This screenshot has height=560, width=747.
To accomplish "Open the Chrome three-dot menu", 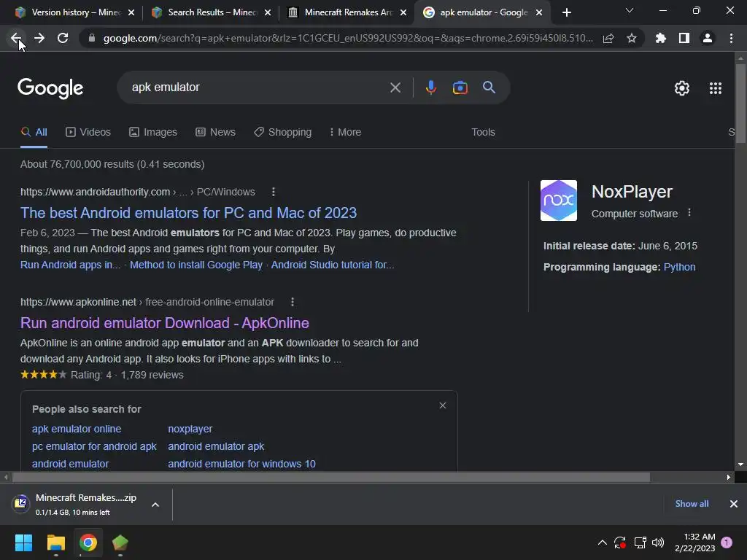I will (731, 38).
